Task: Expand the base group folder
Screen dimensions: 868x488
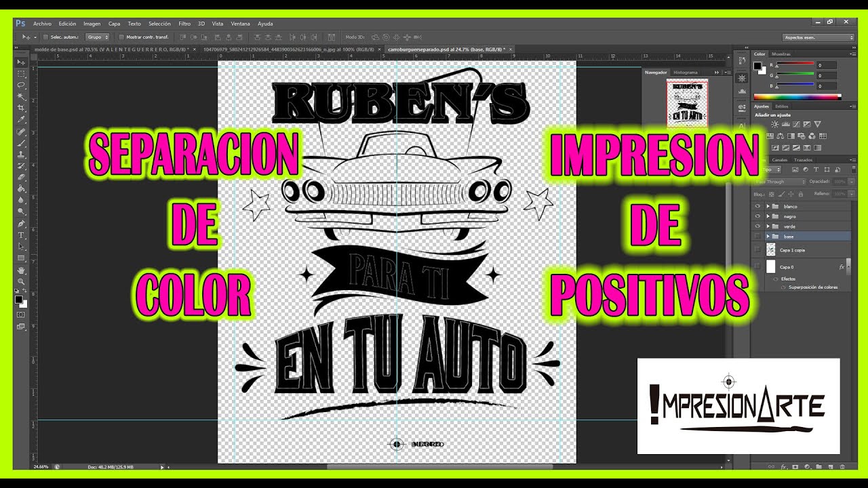Action: [768, 237]
